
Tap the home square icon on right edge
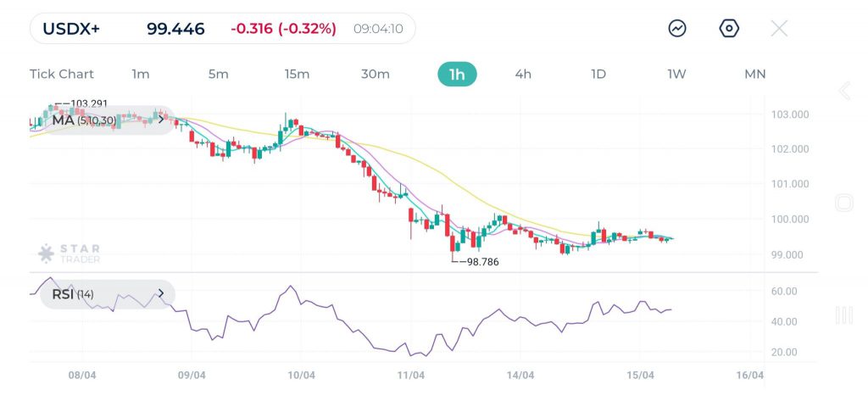pos(843,203)
